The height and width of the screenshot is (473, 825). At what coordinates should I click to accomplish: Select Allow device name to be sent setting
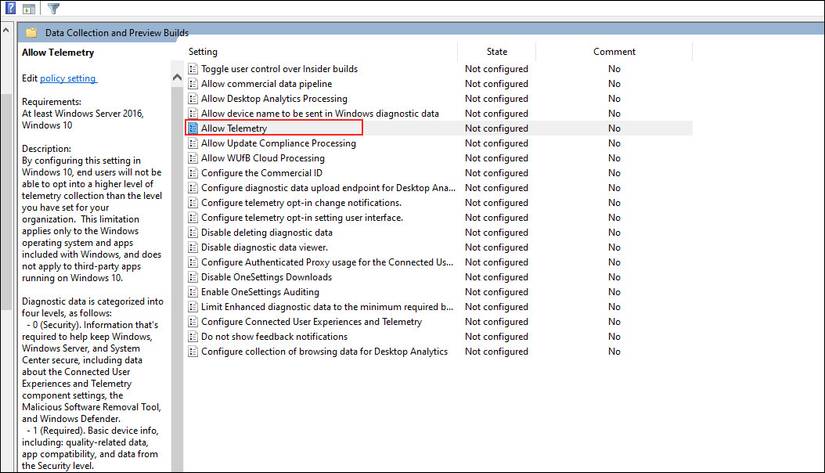pos(320,114)
